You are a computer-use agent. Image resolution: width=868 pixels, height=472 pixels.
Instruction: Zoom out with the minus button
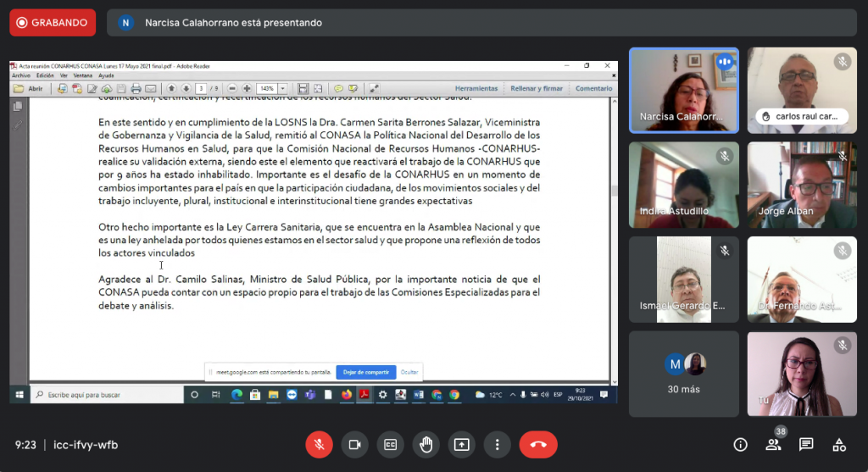click(232, 88)
